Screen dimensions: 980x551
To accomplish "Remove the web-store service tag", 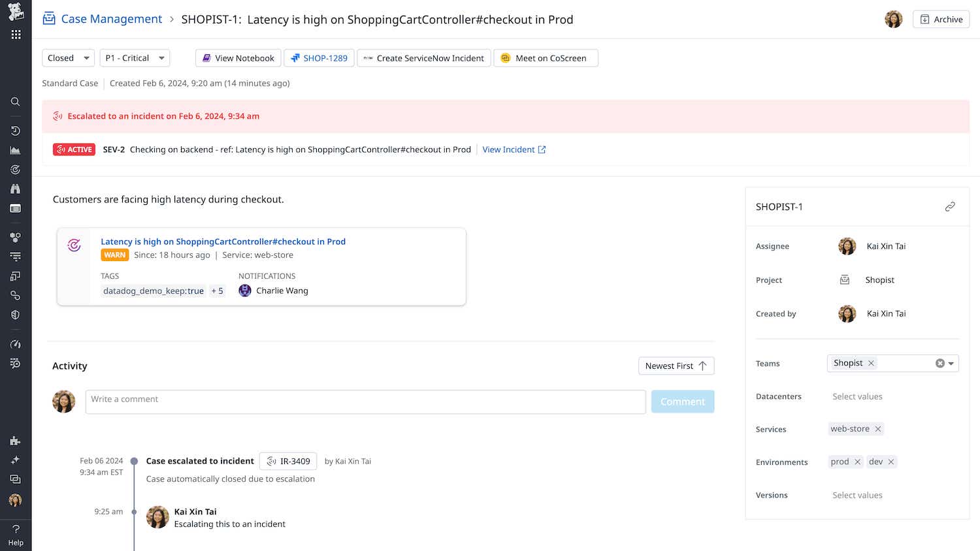I will (878, 429).
